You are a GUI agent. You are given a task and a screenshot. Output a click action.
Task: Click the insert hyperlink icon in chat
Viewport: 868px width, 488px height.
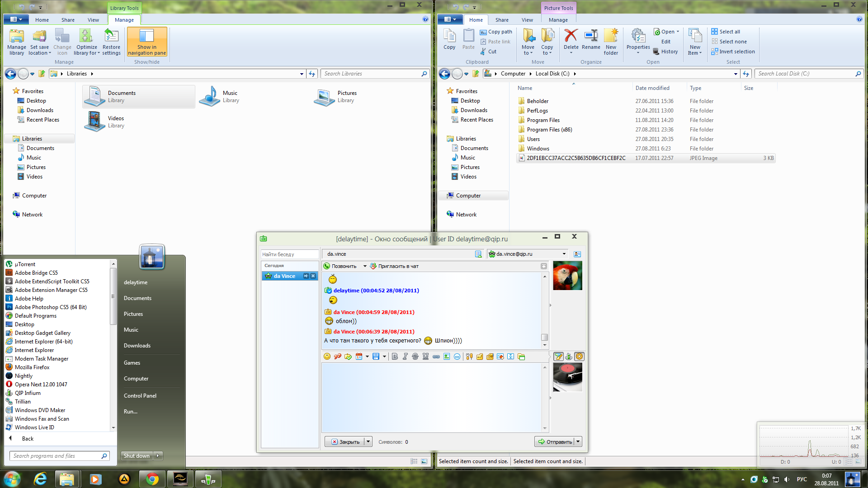pos(436,357)
